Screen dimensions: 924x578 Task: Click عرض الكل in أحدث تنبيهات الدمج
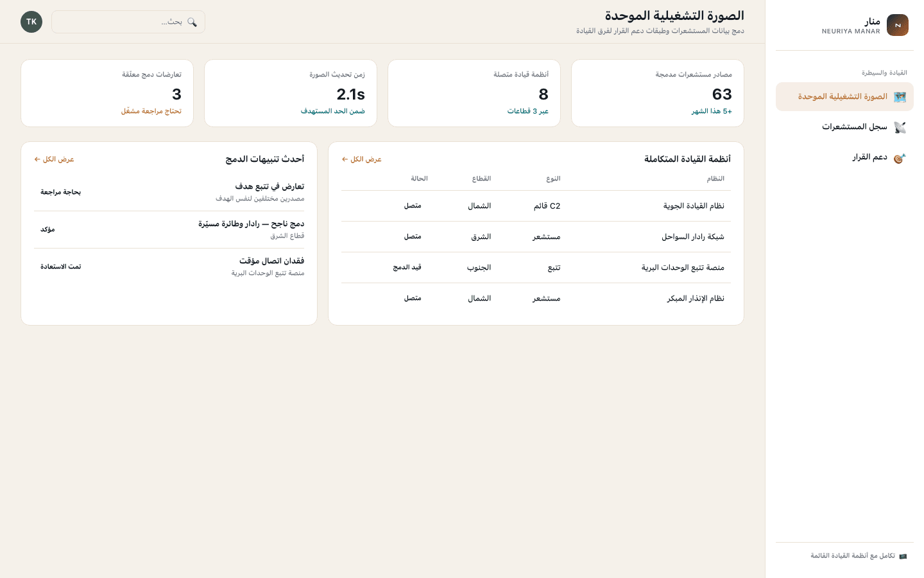coord(55,159)
